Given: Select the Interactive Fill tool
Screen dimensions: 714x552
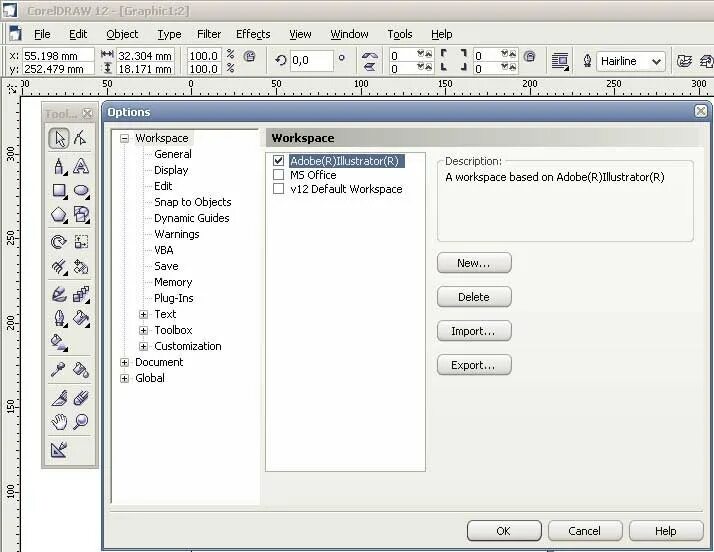Looking at the screenshot, I should (x=59, y=342).
